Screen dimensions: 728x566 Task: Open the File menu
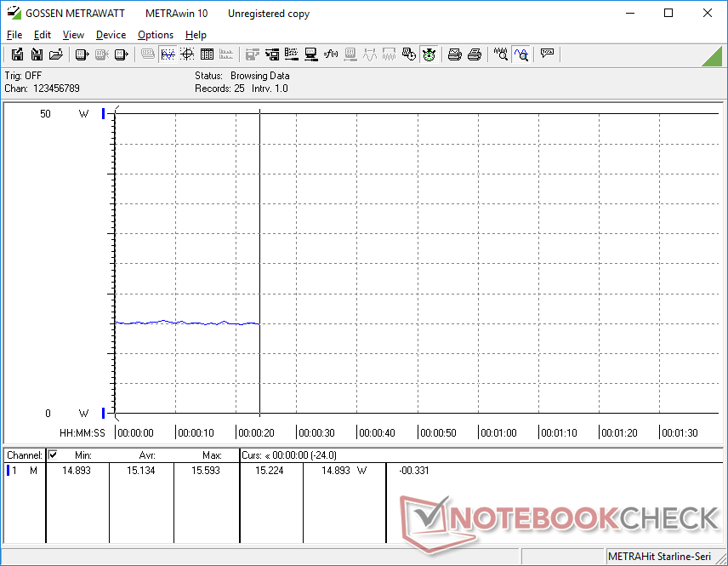click(x=14, y=35)
